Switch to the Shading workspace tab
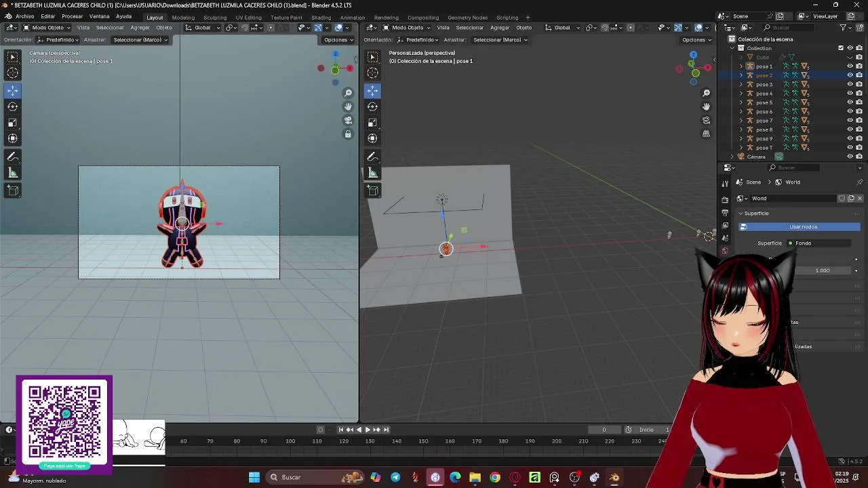The image size is (868, 488). 321,18
